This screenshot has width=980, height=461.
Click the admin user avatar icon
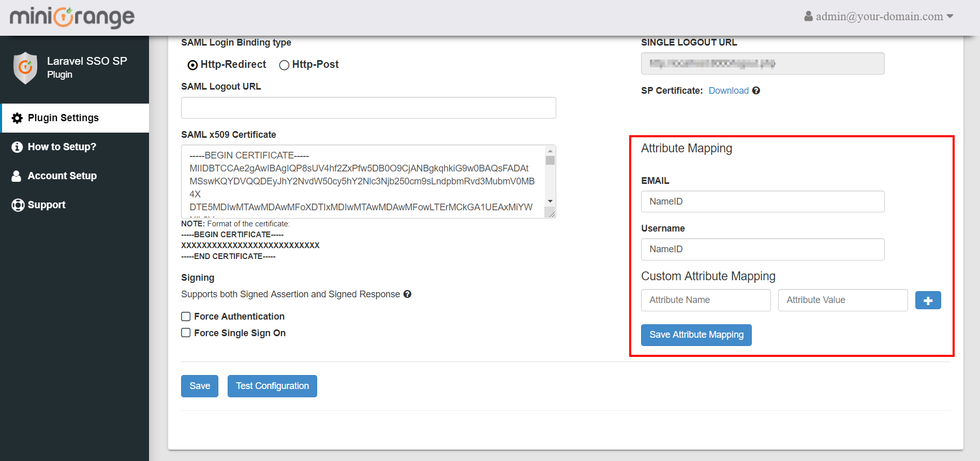point(808,16)
